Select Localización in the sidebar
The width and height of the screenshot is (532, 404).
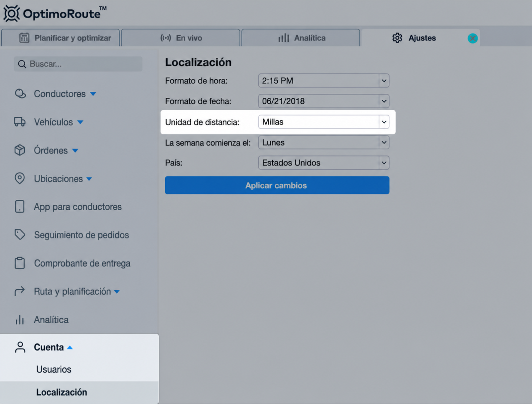[x=62, y=392]
